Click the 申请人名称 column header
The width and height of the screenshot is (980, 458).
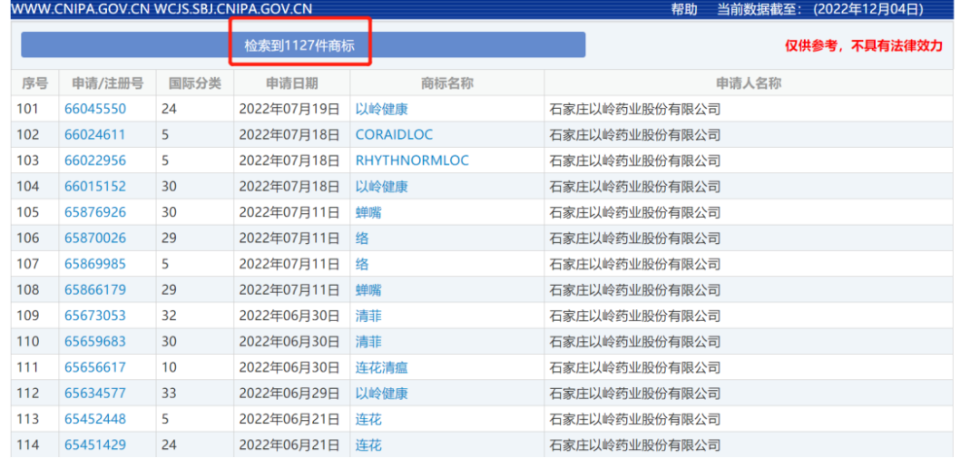pos(748,83)
